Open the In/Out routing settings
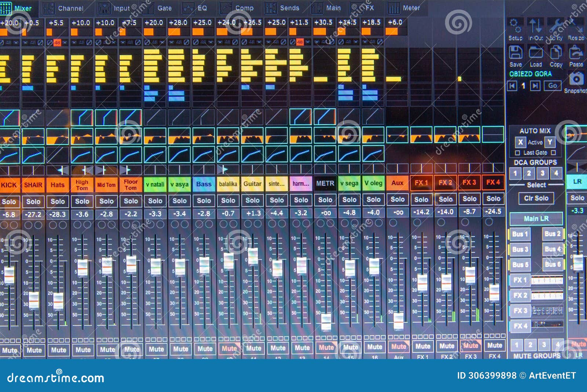 [x=535, y=26]
